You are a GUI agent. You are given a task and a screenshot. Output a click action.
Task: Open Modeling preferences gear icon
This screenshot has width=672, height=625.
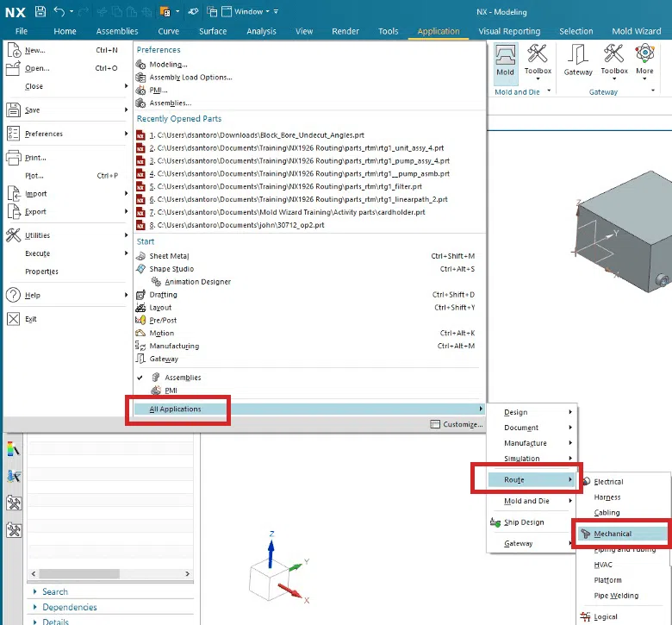(140, 65)
